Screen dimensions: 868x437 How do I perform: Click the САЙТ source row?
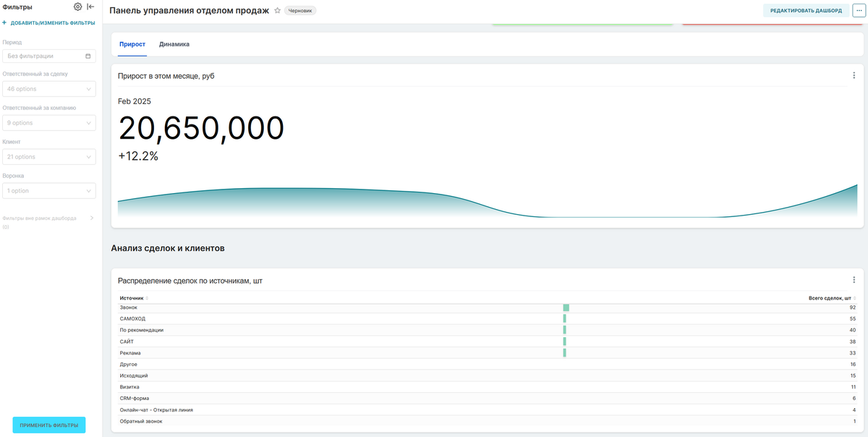click(488, 341)
